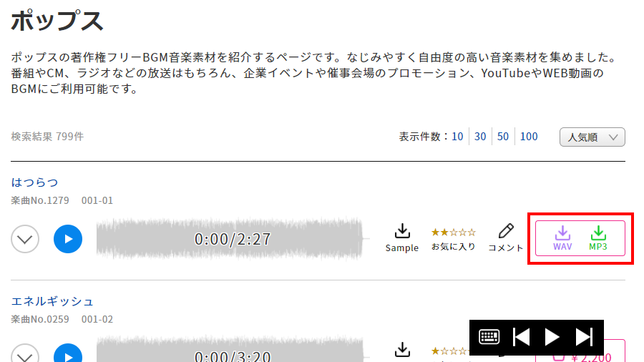The height and width of the screenshot is (362, 644).
Task: Play the はつらつ track
Action: pos(68,239)
